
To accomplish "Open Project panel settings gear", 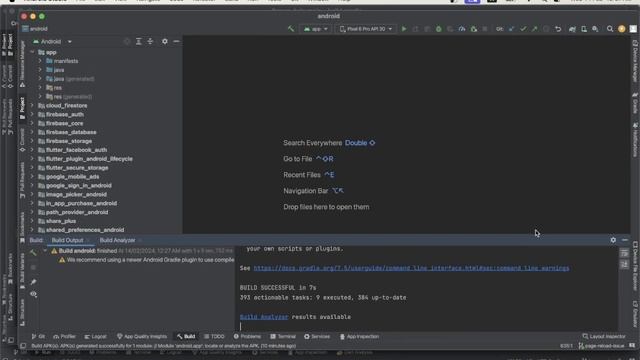I will pyautogui.click(x=164, y=42).
